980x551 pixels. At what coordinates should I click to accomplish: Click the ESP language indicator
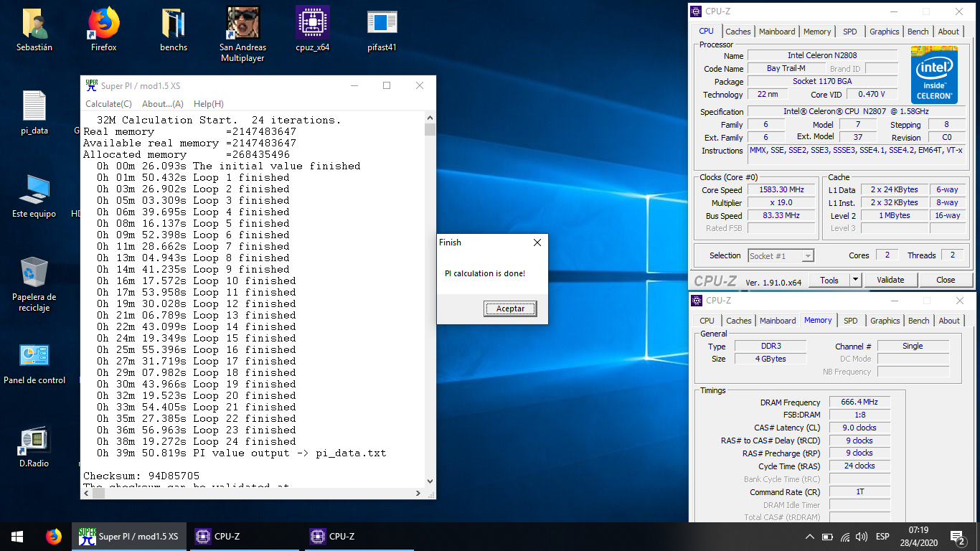coord(882,537)
